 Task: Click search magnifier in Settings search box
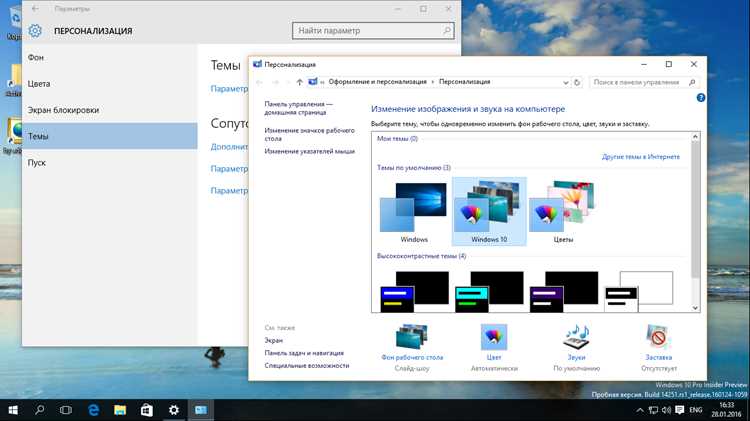(x=447, y=31)
